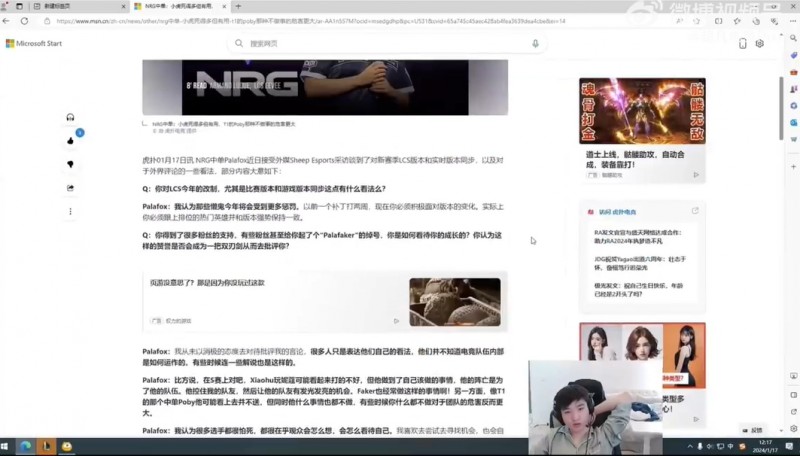Open the League of Legends taskbar icon
This screenshot has height=456, width=800.
click(x=46, y=447)
